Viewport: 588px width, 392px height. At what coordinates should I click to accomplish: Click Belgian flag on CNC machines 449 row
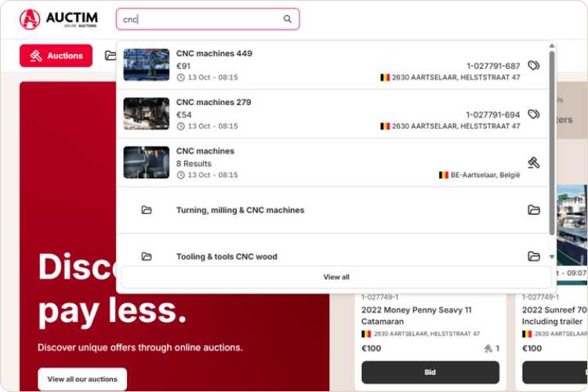[x=385, y=78]
